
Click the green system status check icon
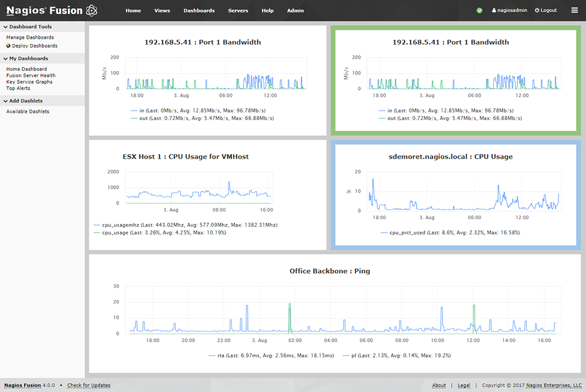click(479, 11)
